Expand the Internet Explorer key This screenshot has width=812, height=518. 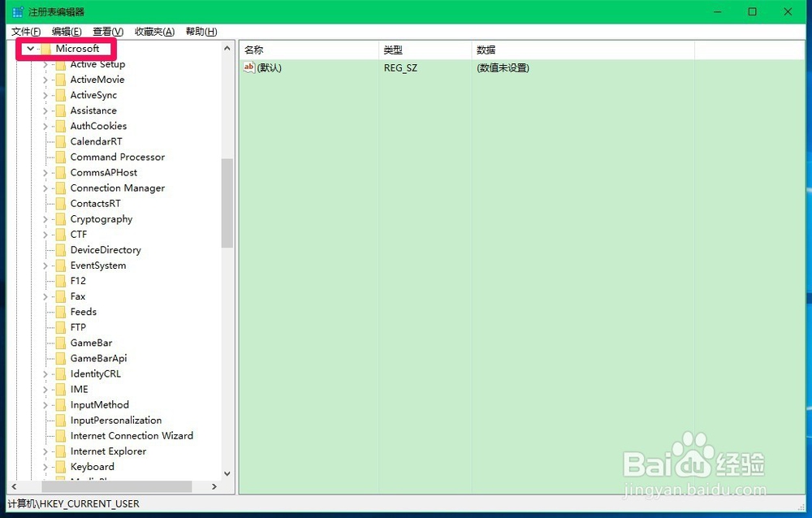point(45,451)
